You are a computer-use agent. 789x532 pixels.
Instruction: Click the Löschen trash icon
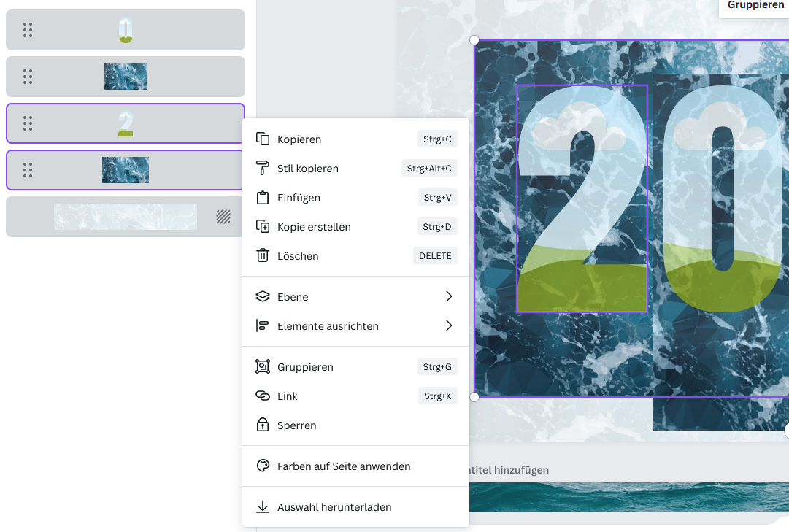pyautogui.click(x=263, y=256)
